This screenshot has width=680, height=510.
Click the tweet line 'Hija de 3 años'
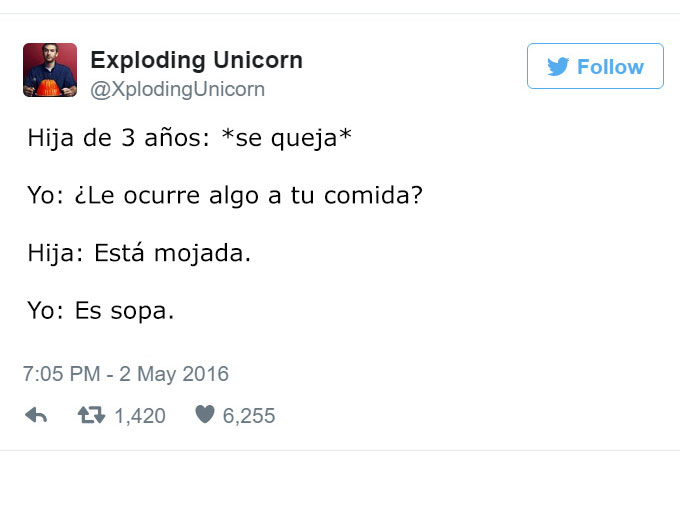click(x=190, y=138)
